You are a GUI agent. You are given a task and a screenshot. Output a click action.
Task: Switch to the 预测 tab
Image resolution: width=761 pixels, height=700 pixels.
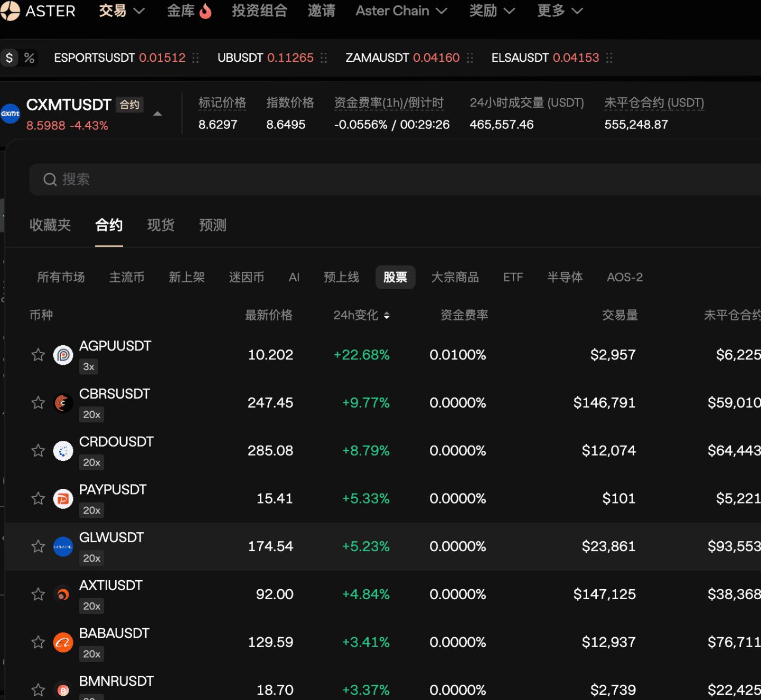(x=213, y=225)
